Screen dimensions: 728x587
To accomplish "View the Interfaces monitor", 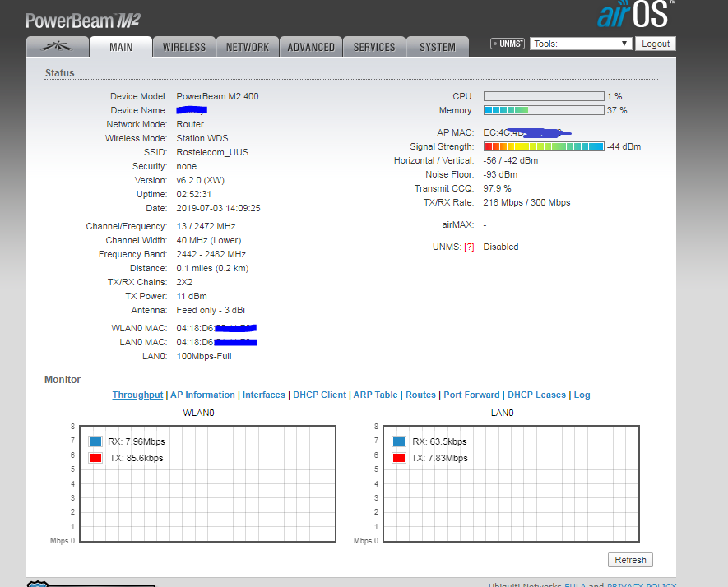I will [264, 395].
